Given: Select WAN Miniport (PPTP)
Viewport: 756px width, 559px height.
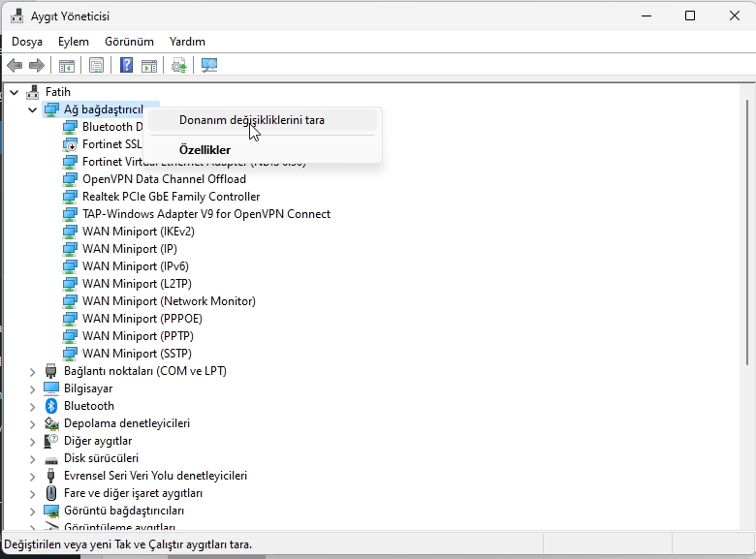Looking at the screenshot, I should [x=138, y=336].
